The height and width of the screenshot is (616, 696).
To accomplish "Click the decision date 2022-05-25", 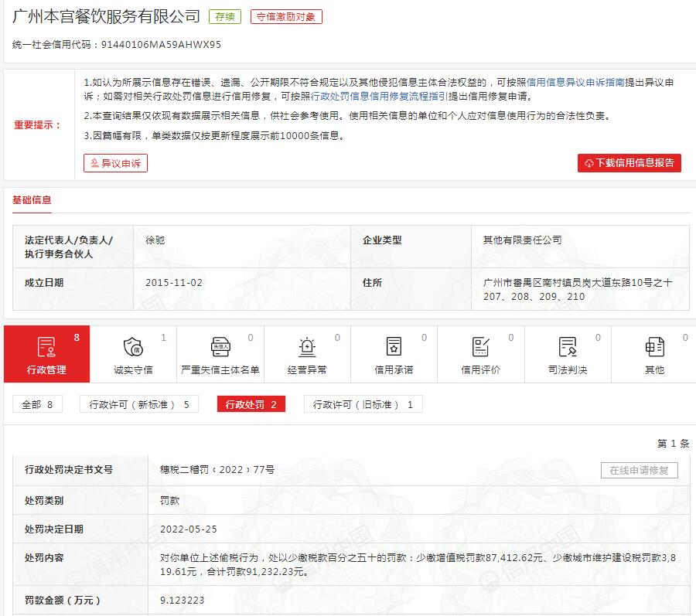I will click(189, 529).
